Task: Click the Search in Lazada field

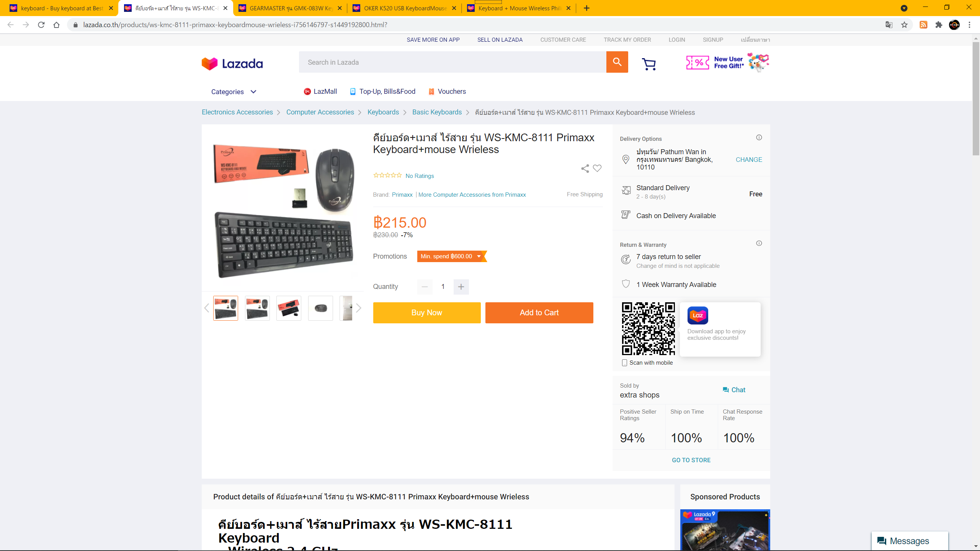Action: coord(452,62)
